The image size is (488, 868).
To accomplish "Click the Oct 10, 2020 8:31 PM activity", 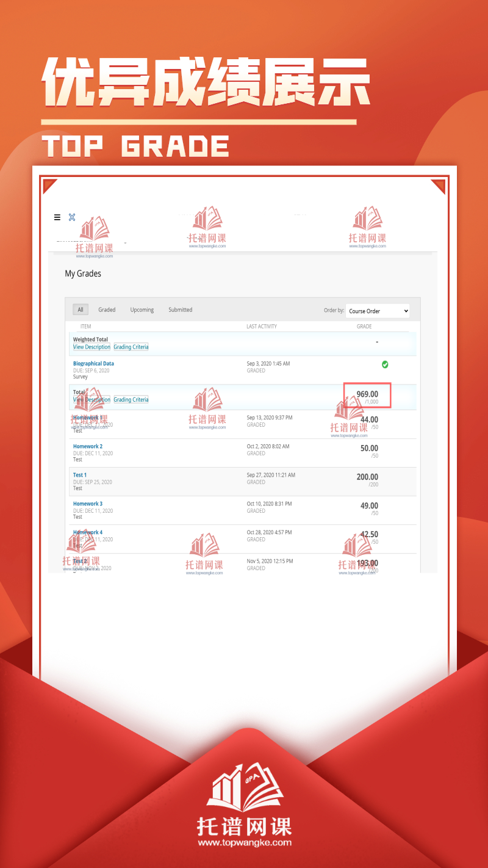I will click(x=270, y=504).
